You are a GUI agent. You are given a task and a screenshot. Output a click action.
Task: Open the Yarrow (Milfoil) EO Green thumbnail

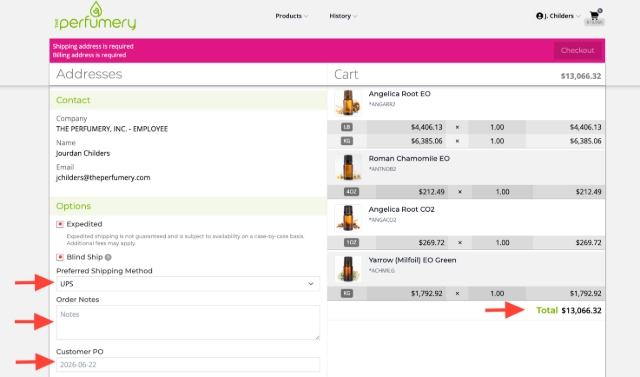(x=348, y=269)
